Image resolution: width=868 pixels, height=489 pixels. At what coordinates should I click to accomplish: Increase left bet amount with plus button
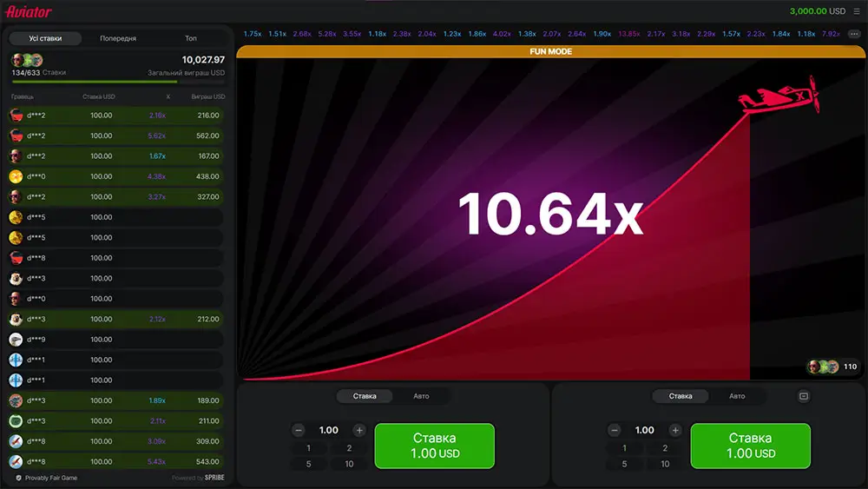tap(359, 430)
